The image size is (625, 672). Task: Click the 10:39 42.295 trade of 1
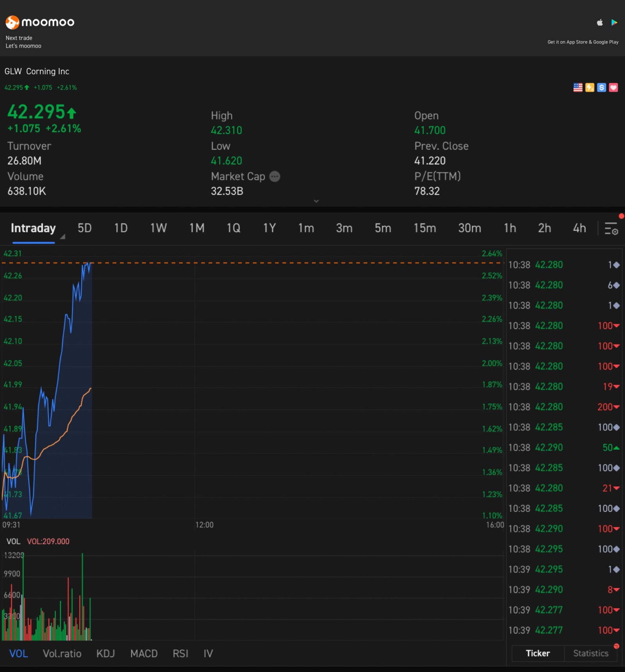tap(564, 570)
